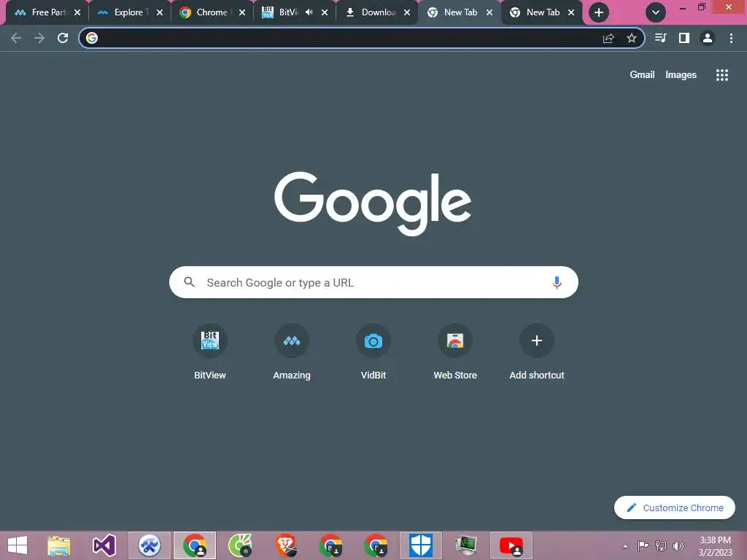Go back to previous page
This screenshot has height=560, width=747.
16,38
